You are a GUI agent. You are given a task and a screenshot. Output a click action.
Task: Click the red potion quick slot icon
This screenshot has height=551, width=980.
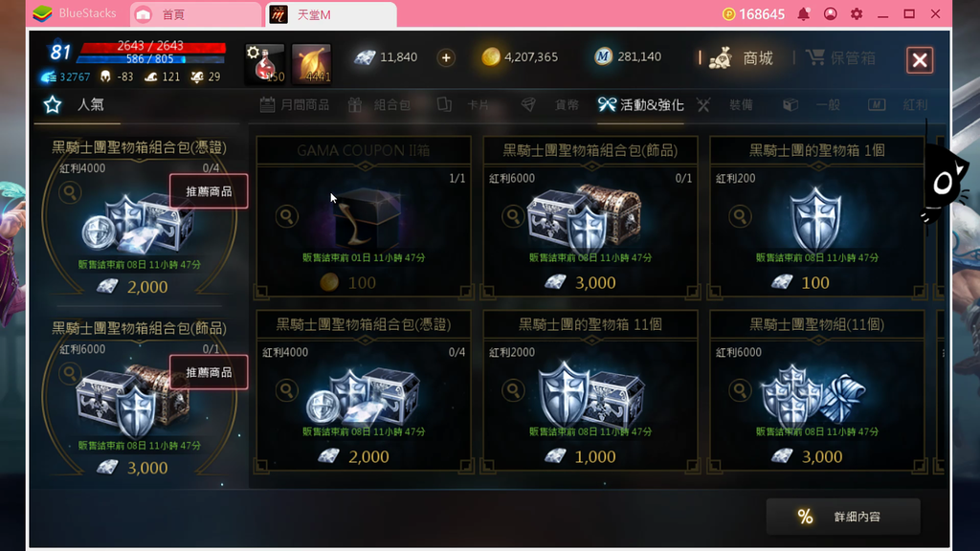tap(264, 64)
